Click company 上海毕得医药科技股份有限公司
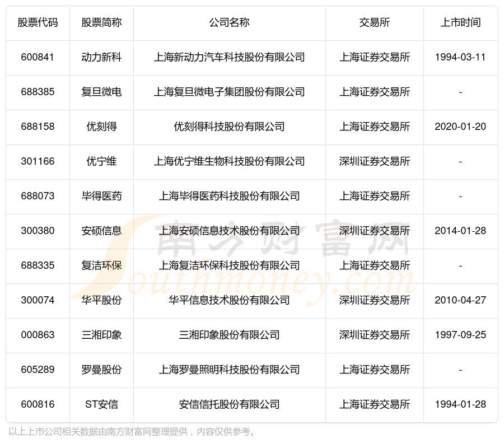 point(229,196)
